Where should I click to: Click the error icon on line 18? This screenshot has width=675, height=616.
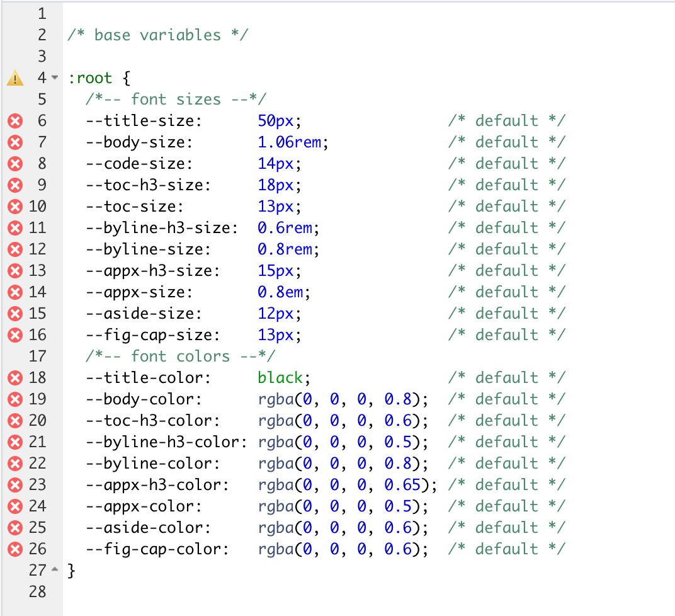[15, 377]
